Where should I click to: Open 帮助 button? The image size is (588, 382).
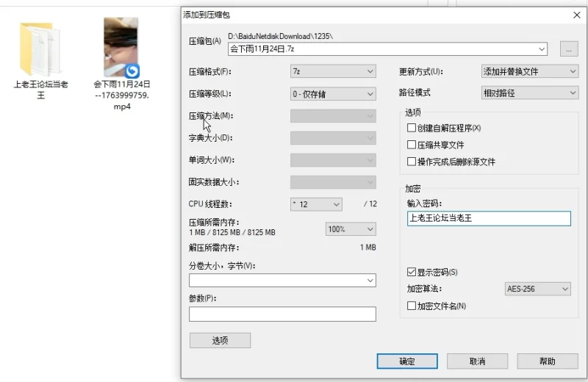pyautogui.click(x=548, y=361)
